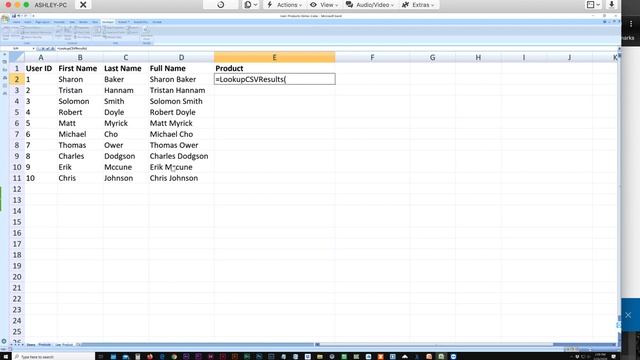Switch to the Products sheet tab

(44, 345)
